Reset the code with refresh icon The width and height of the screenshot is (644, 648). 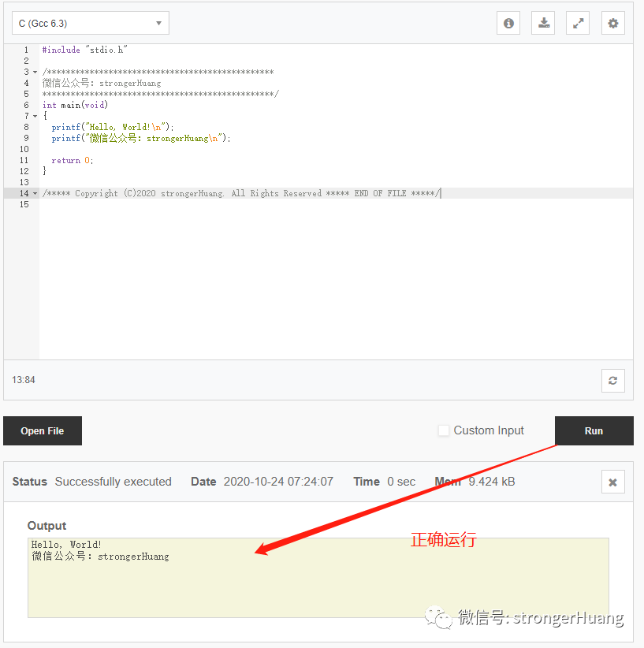613,380
